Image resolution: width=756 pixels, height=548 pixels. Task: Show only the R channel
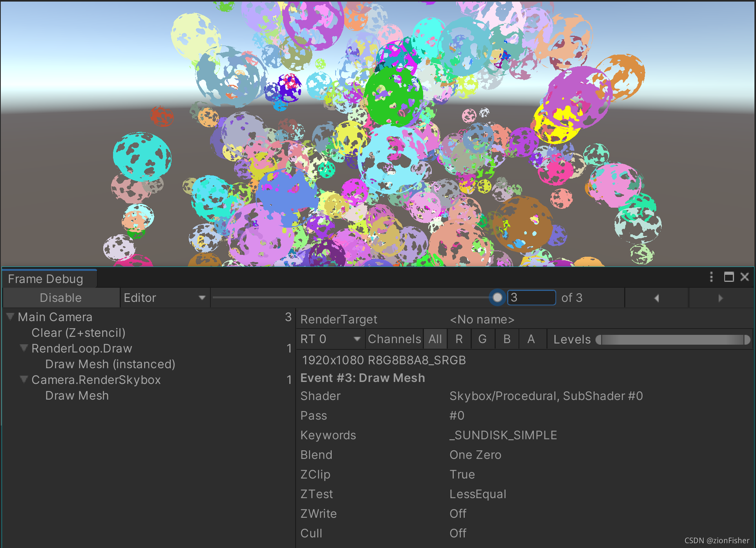pyautogui.click(x=459, y=339)
